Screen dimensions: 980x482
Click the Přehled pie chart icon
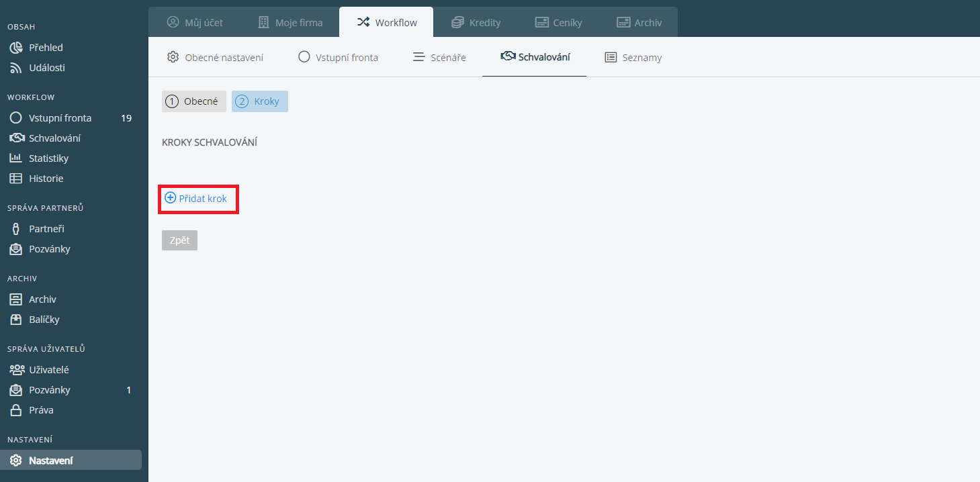point(16,48)
